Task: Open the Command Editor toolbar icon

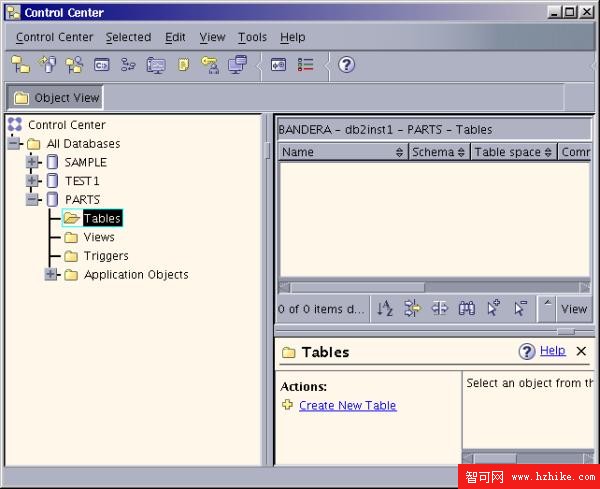Action: coord(101,65)
